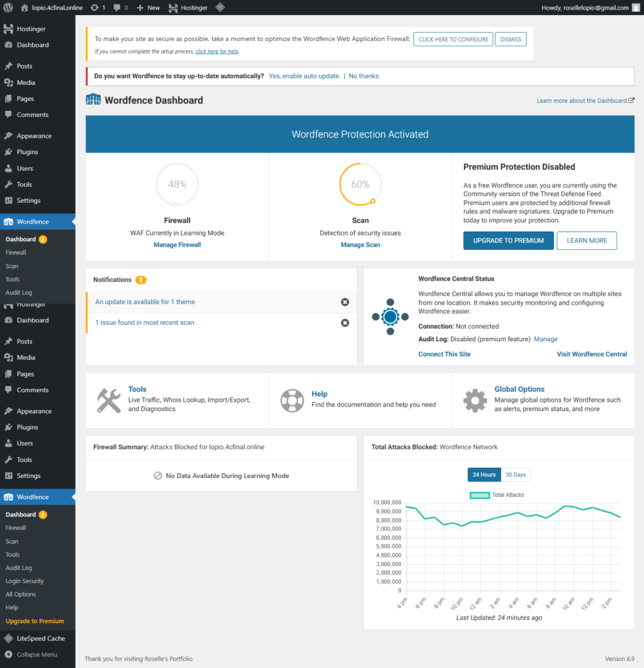Open the comments bubble in admin bar

[120, 8]
